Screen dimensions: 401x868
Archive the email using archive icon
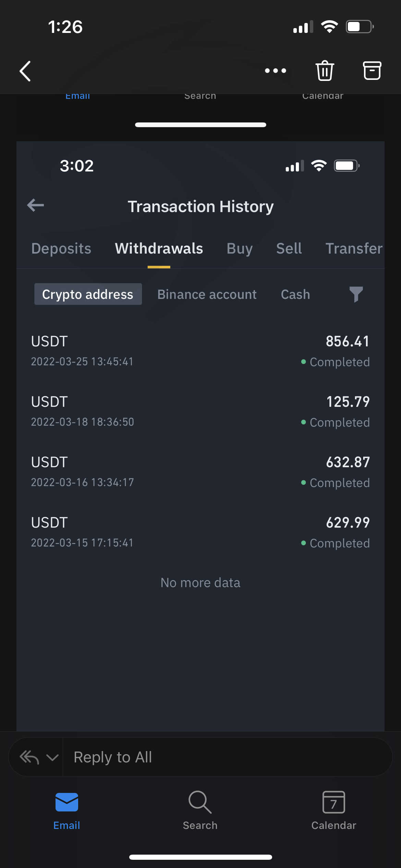(372, 71)
